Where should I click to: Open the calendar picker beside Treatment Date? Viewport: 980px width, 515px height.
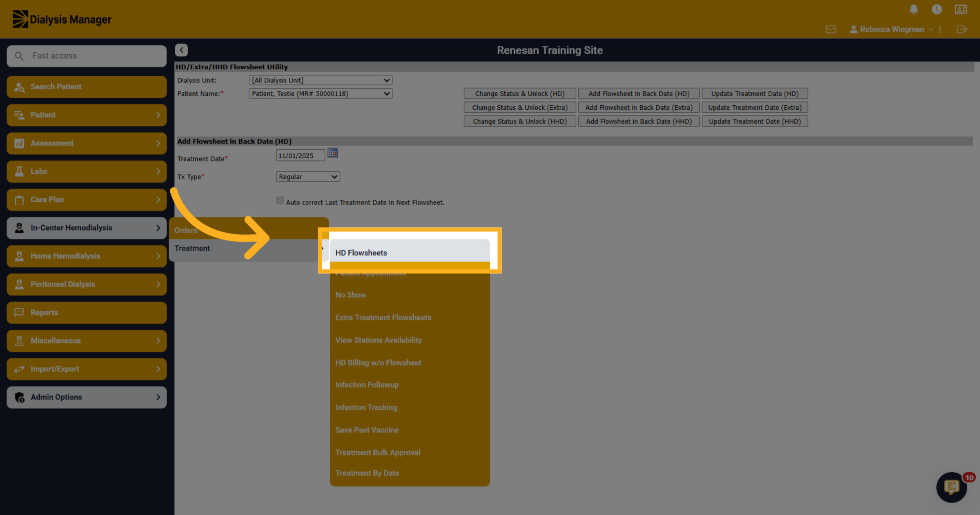click(x=332, y=153)
